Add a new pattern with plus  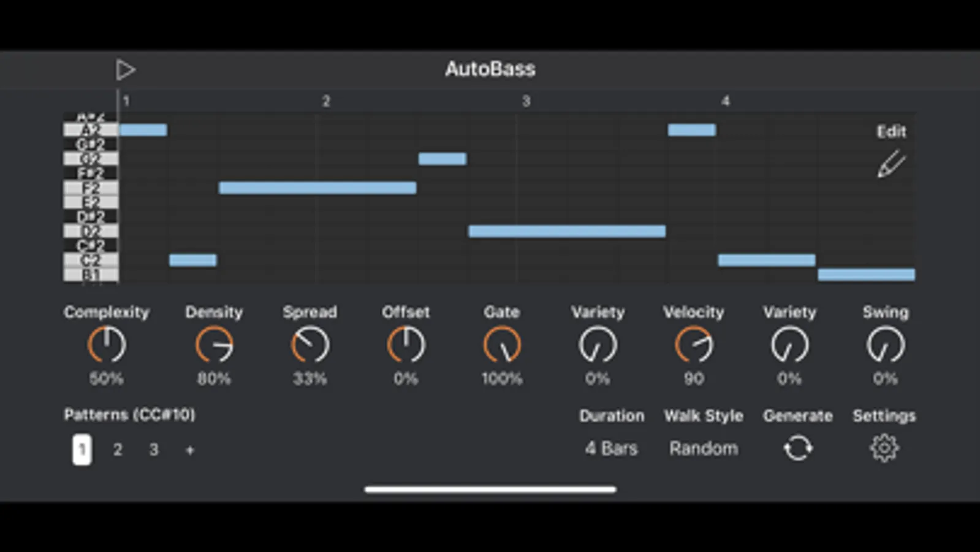click(190, 450)
